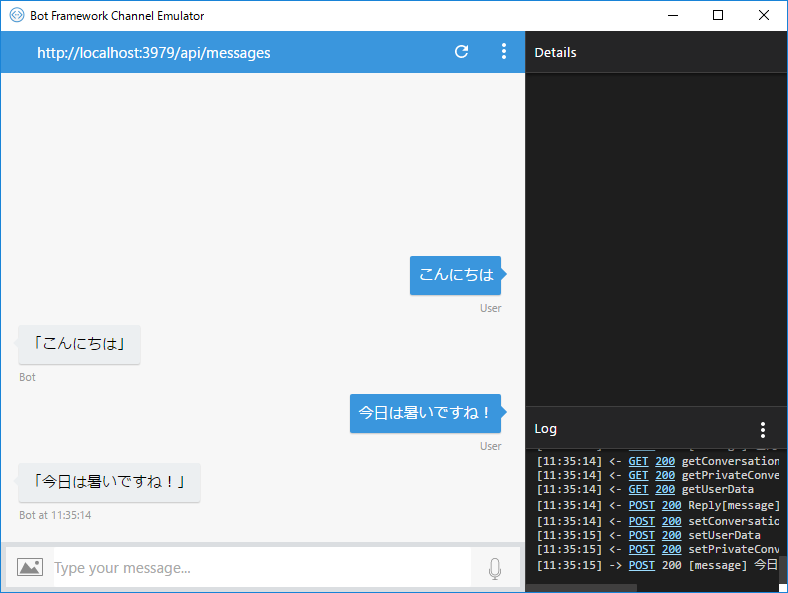Image resolution: width=788 pixels, height=593 pixels.
Task: Open POST link for setUserData log entry
Action: 642,536
